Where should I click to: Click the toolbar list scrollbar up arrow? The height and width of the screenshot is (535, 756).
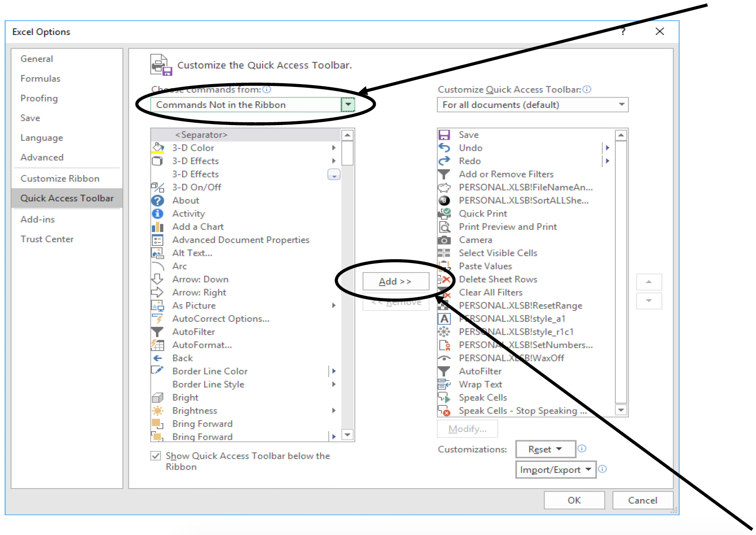coord(621,135)
